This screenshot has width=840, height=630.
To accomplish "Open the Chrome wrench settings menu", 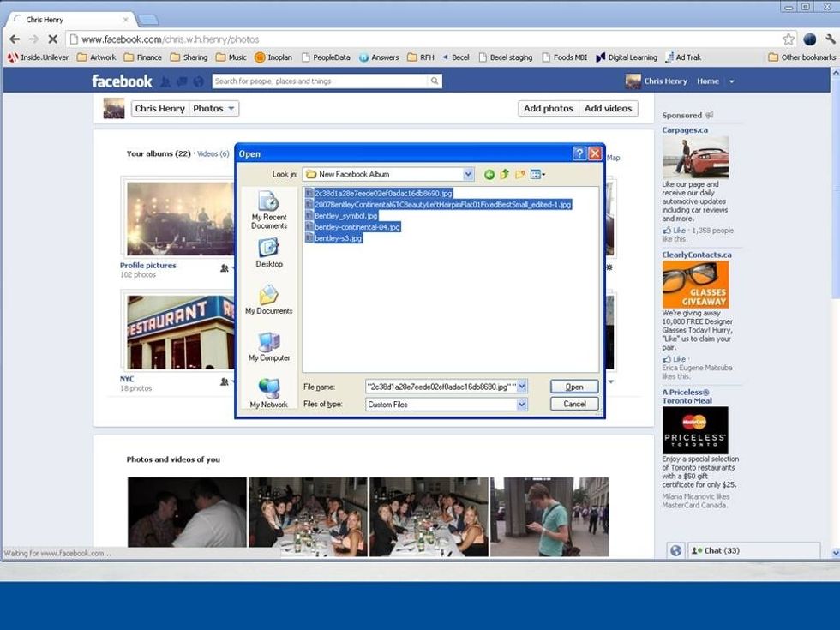I will tap(830, 39).
